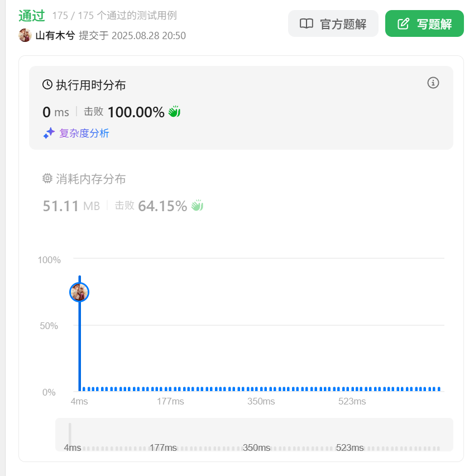Viewport: 474px width, 476px height.
Task: Click the avatar marker on the chart bar
Action: (x=79, y=292)
